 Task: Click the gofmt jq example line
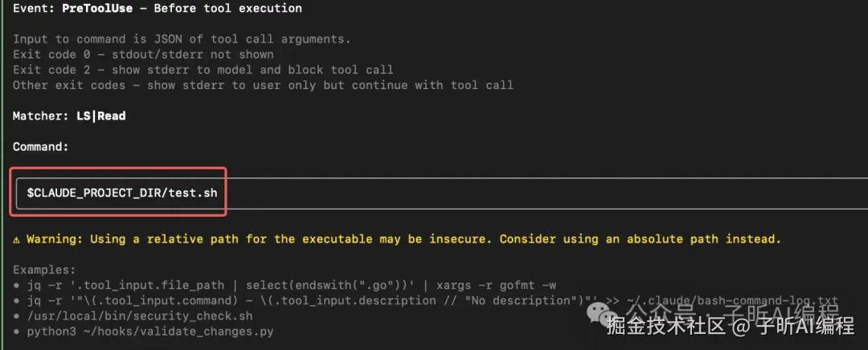[291, 286]
